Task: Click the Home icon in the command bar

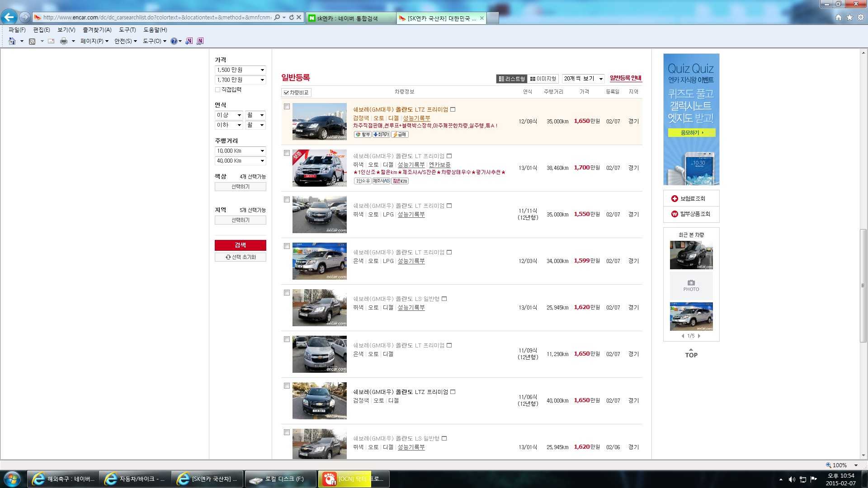Action: tap(12, 41)
